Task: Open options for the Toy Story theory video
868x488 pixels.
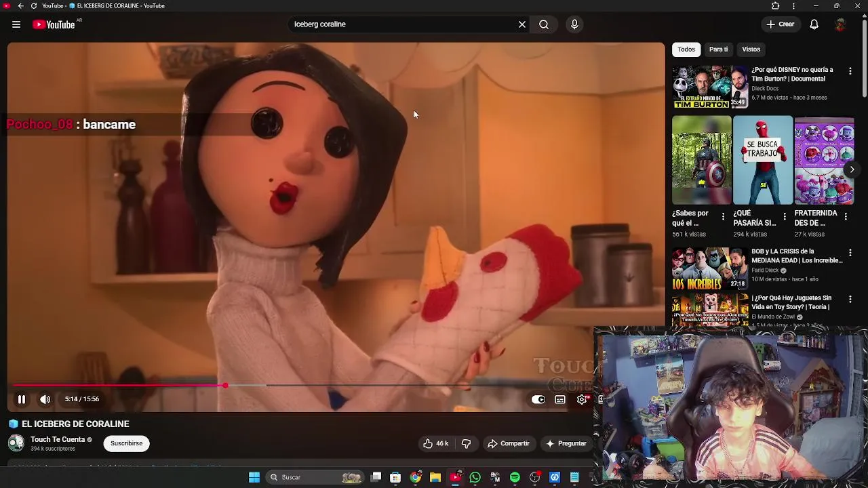Action: pyautogui.click(x=850, y=299)
